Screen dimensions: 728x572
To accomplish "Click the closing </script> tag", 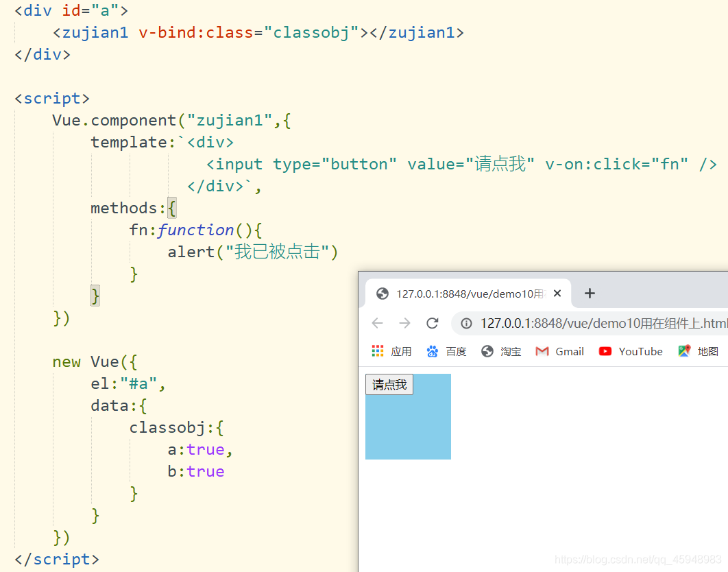I will pos(57,559).
